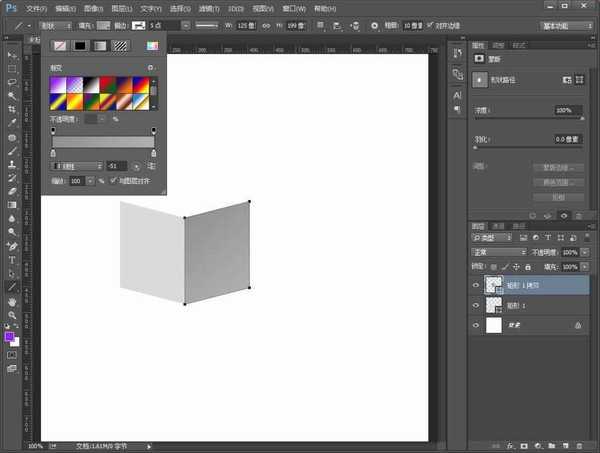Viewport: 600px width, 453px height.
Task: Choose the pattern fill type icon
Action: (x=120, y=46)
